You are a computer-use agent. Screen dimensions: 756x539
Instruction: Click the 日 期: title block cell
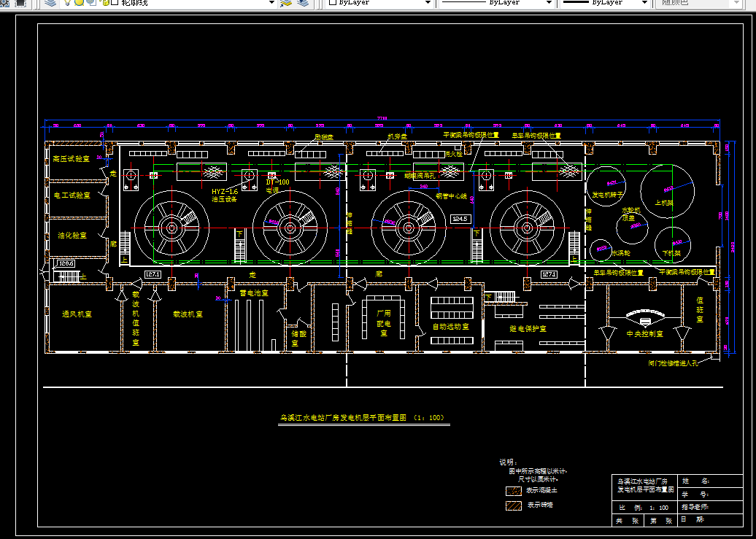tap(710, 520)
